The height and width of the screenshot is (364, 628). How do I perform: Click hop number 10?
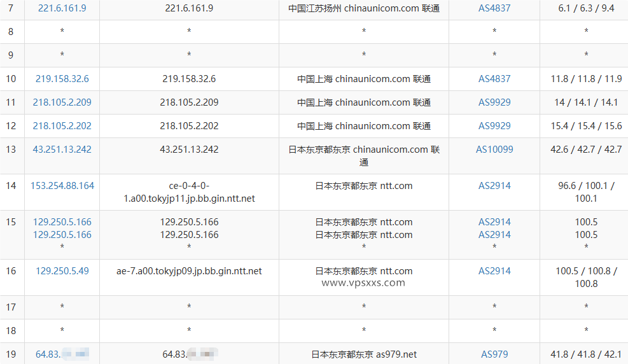11,79
